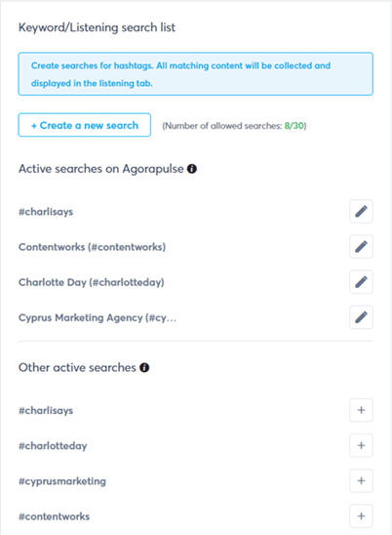Click pencil icon for Charlotte Day search

pyautogui.click(x=361, y=282)
